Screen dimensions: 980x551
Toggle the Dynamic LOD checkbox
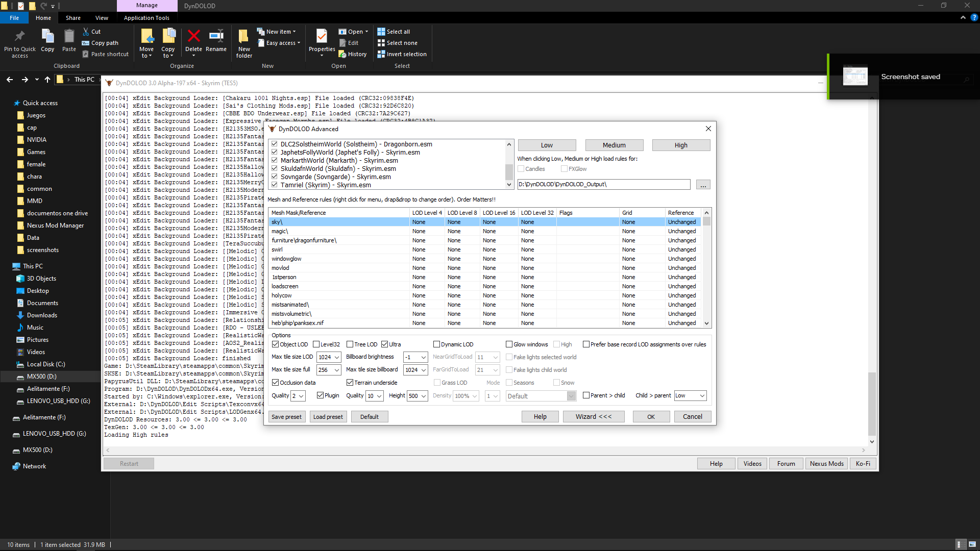(x=436, y=344)
